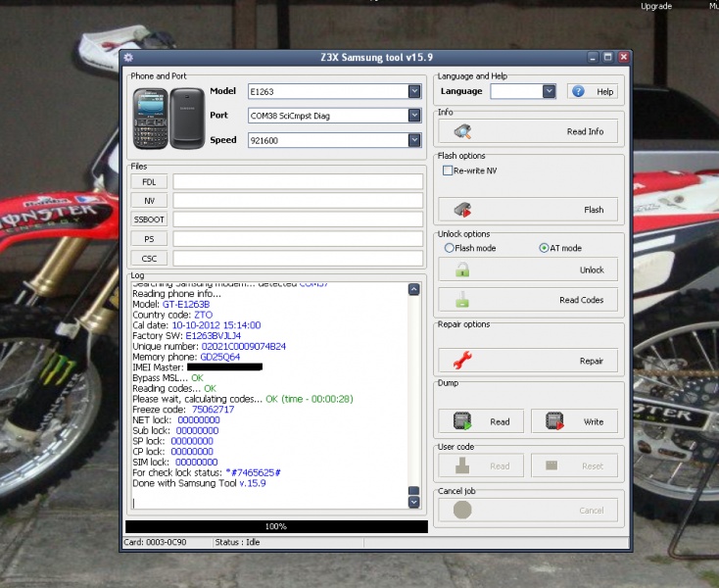Click the Cancel job round icon

[462, 510]
